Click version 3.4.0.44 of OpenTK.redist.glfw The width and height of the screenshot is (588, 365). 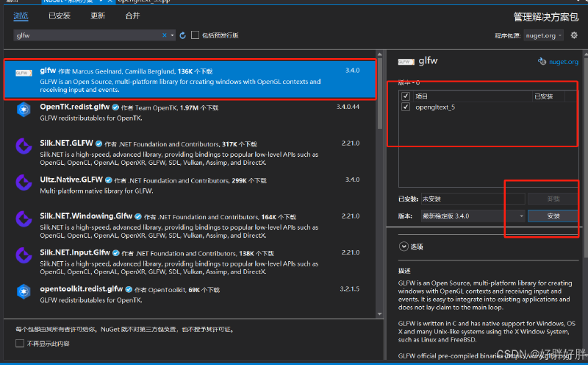(x=348, y=107)
